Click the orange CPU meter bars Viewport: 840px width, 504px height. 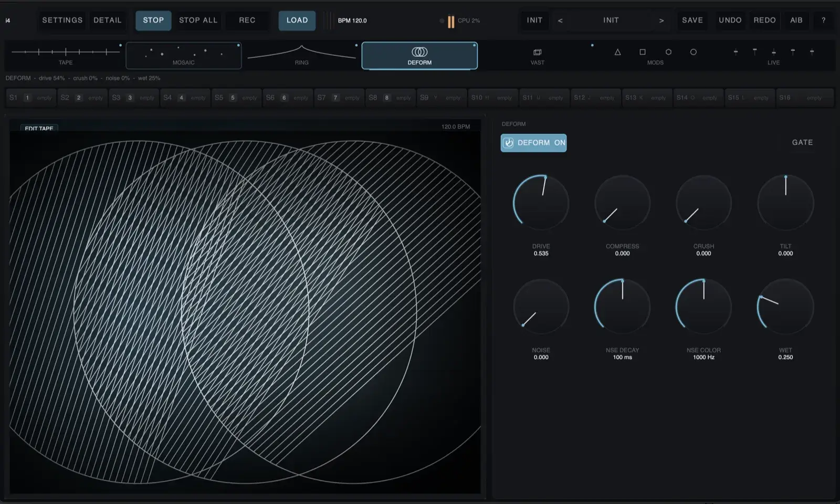(451, 22)
